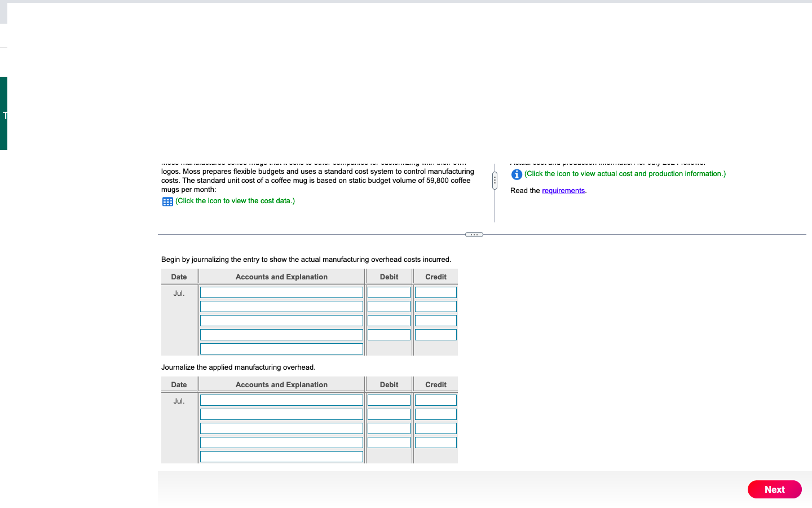This screenshot has height=508, width=812.
Task: Open the green cost data table icon
Action: click(x=167, y=201)
